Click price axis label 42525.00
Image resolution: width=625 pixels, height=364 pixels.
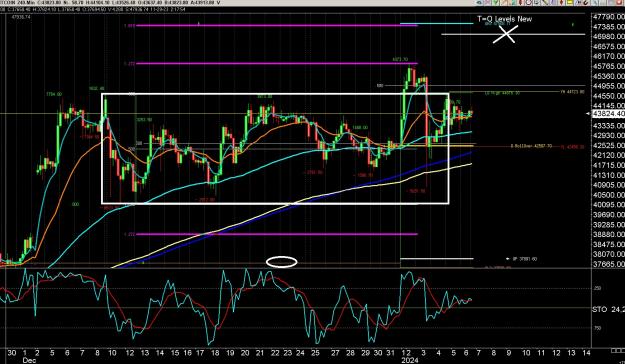609,146
